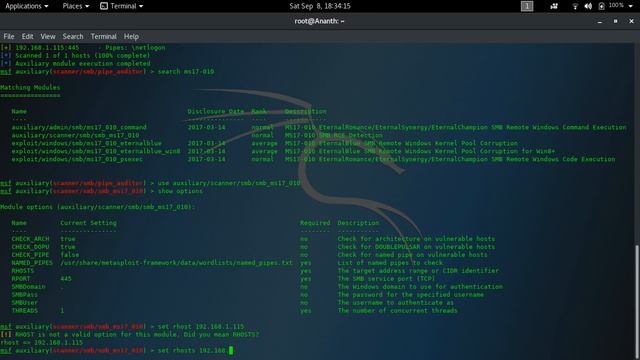The height and width of the screenshot is (360, 640).
Task: Click the terminal icon beside Terminal label
Action: (104, 6)
